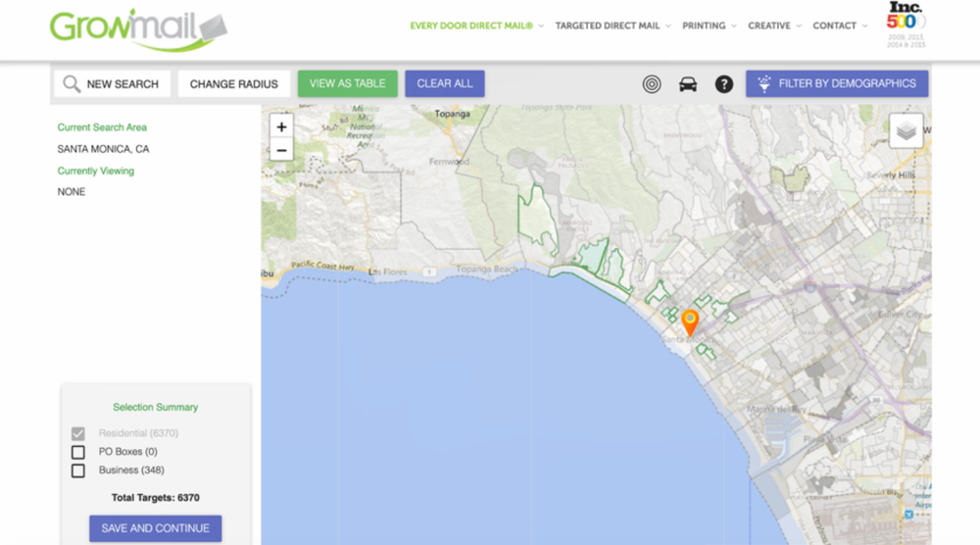Click the NONE value under Currently Viewing
Image resolution: width=980 pixels, height=545 pixels.
72,192
